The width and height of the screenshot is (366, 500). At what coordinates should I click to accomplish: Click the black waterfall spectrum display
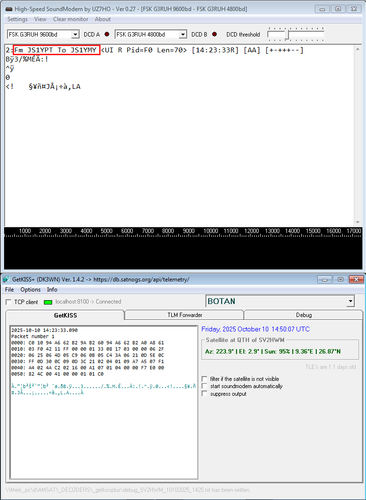[183, 253]
